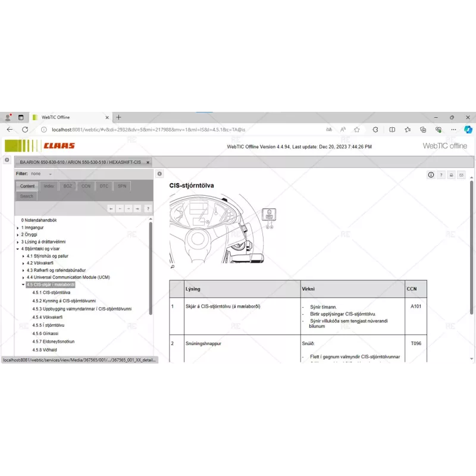Select tree item 4.5.1 CIS-stjórntölva
This screenshot has height=476, width=476.
coord(51,292)
